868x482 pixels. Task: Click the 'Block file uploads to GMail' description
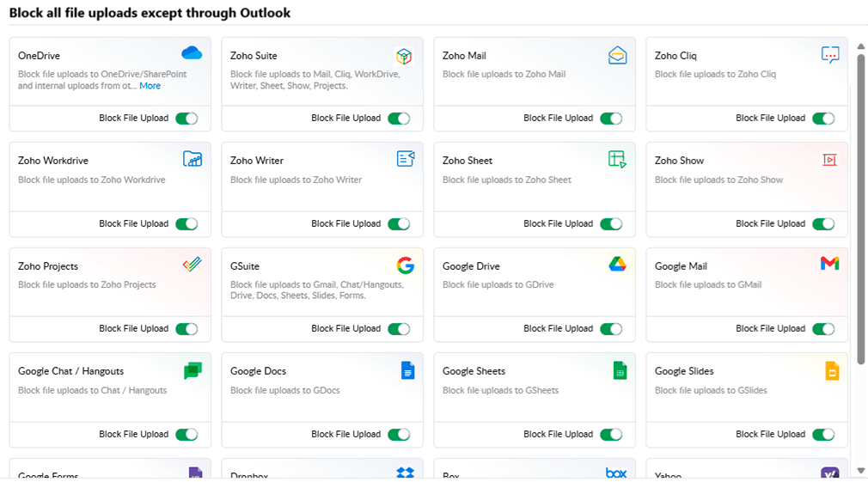point(708,284)
